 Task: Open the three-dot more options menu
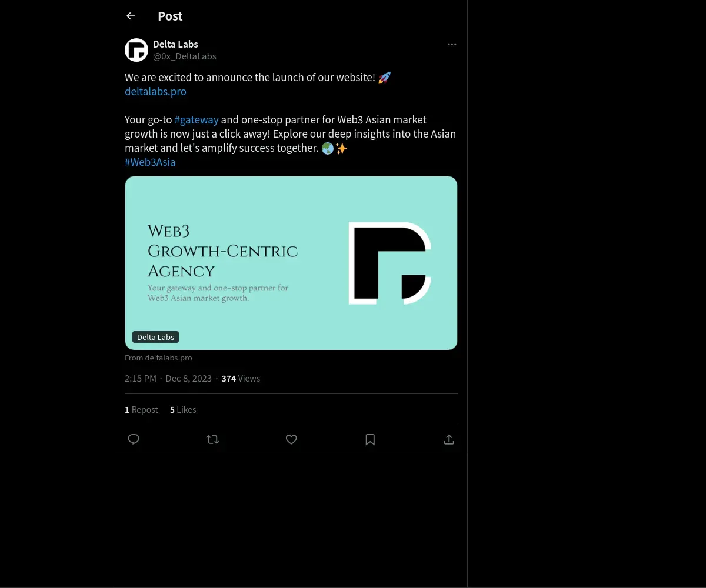point(452,44)
